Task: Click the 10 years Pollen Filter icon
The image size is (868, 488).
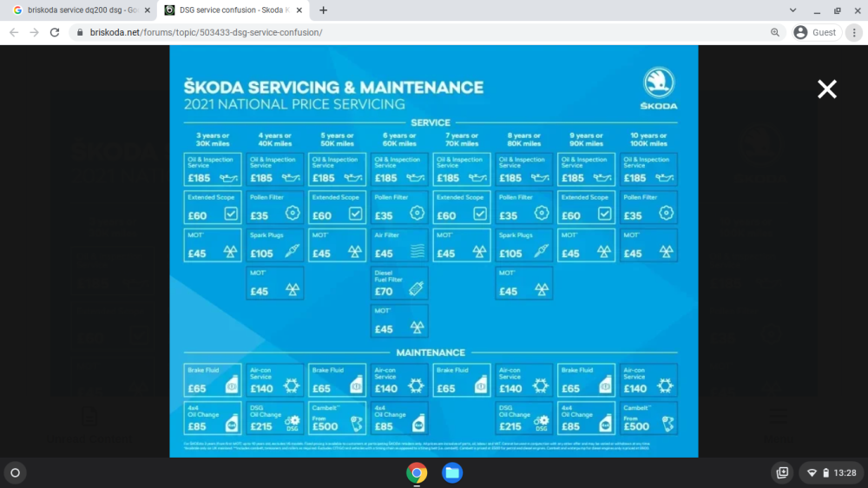Action: click(666, 213)
